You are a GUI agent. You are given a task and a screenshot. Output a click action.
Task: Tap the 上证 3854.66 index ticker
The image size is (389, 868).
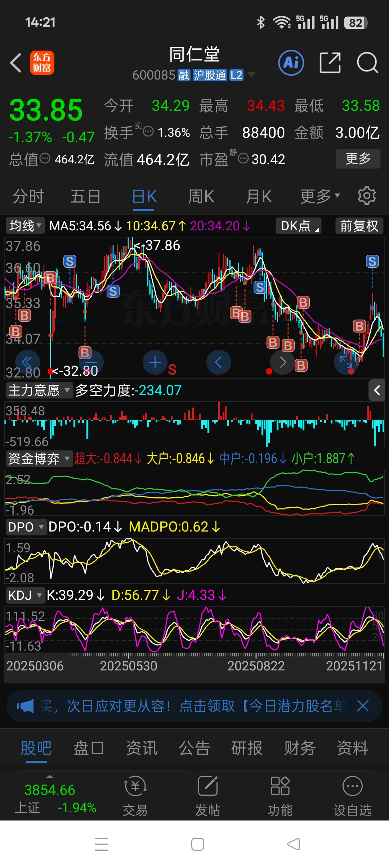click(55, 799)
